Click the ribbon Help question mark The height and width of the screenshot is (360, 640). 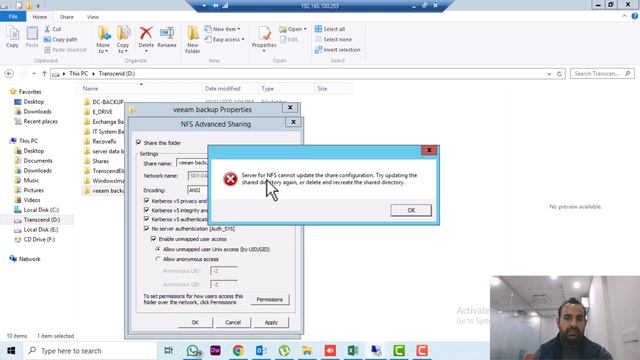[635, 16]
